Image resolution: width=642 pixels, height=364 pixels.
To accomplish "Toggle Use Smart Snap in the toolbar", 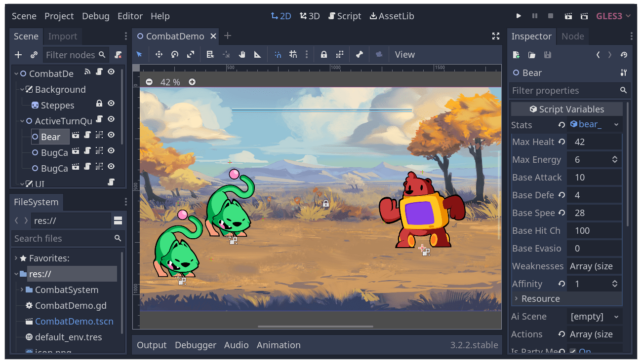I will coord(277,54).
